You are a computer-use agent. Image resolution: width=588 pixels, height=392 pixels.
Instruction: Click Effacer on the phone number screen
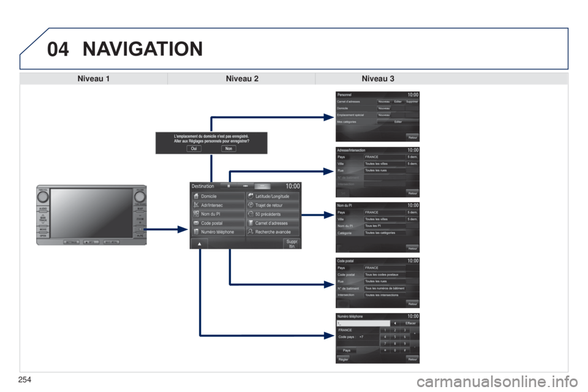coord(410,323)
